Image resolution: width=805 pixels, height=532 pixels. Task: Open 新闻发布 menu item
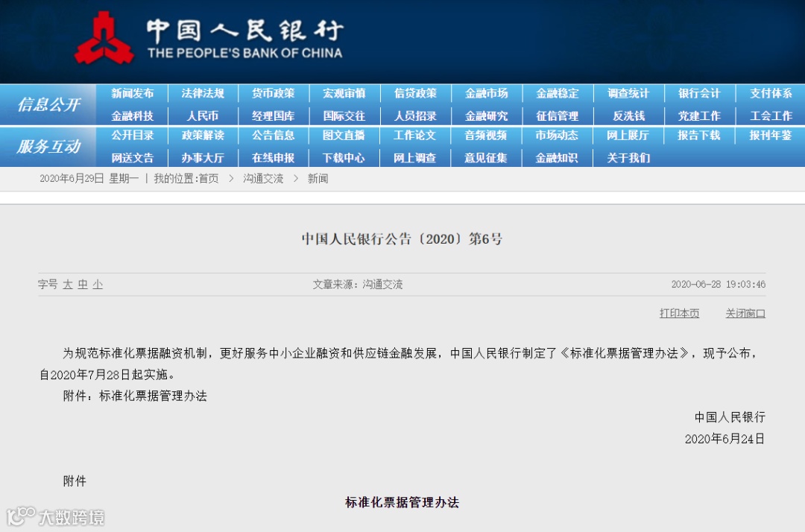(x=133, y=93)
